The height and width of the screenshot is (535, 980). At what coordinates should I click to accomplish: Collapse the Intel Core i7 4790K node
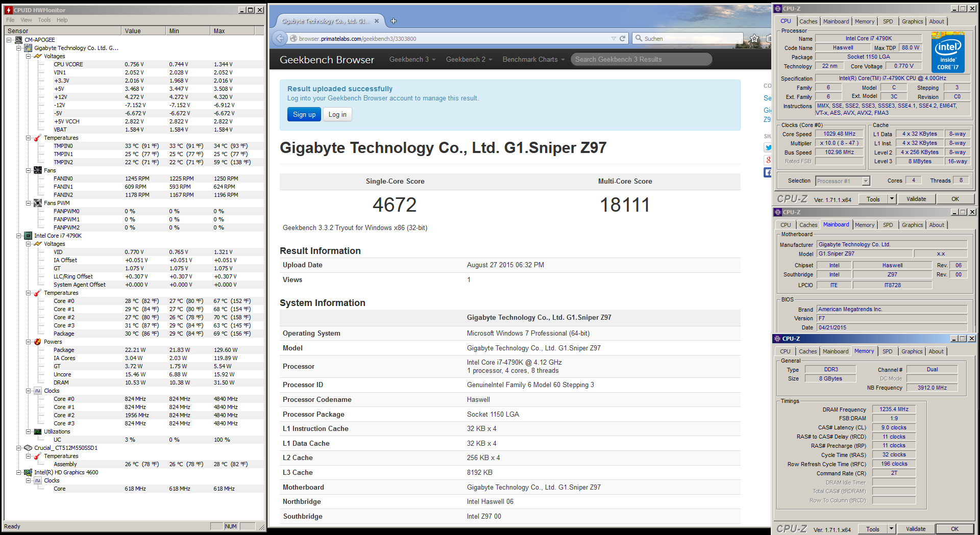19,236
